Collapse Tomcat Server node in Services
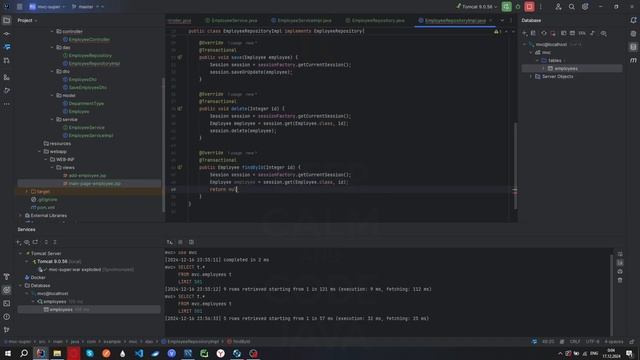Screen dimensions: 640x360 pos(20,253)
